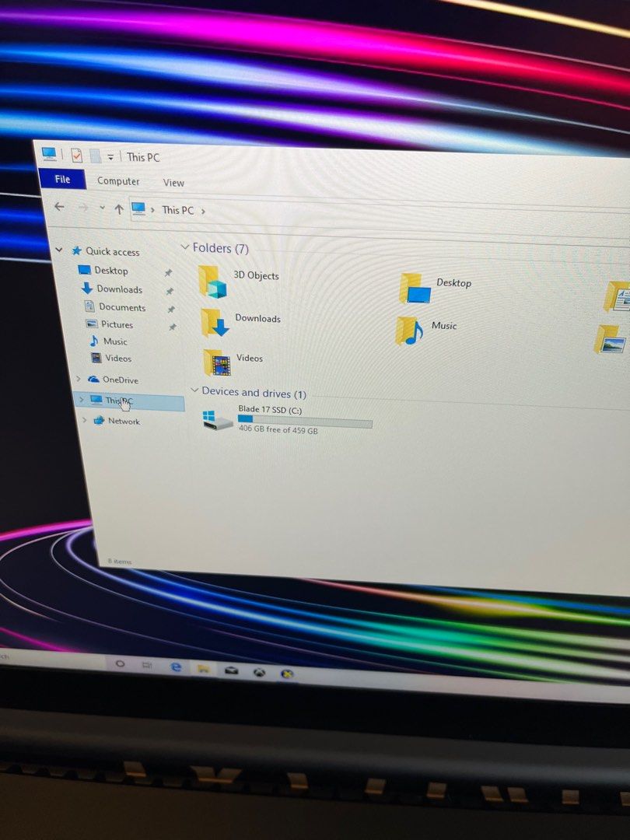Viewport: 630px width, 840px height.
Task: Select the 3D Objects folder
Action: (x=240, y=280)
